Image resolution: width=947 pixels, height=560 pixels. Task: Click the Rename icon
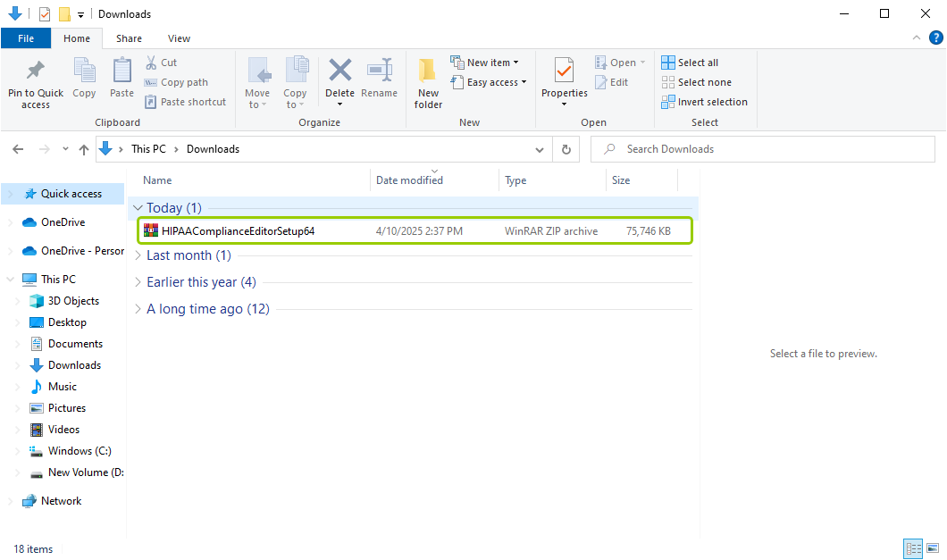coord(380,70)
